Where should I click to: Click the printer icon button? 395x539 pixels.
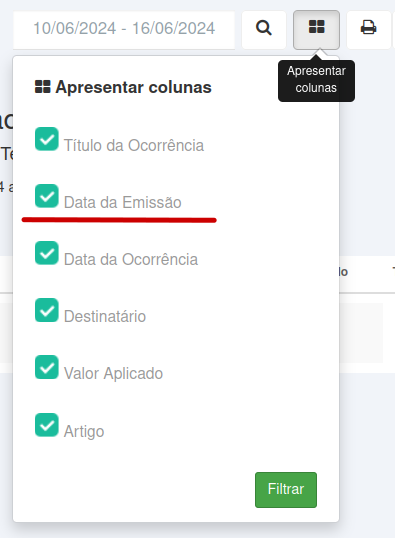(369, 30)
